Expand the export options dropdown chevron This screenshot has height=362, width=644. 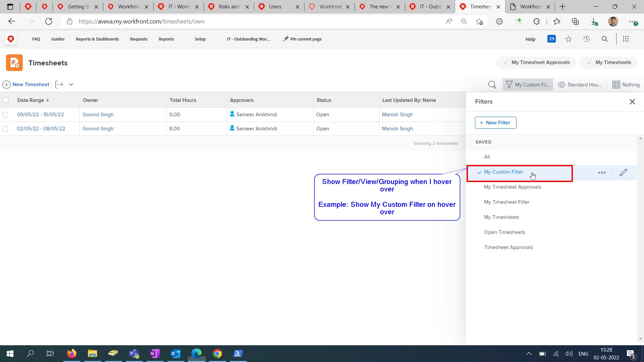click(x=71, y=84)
